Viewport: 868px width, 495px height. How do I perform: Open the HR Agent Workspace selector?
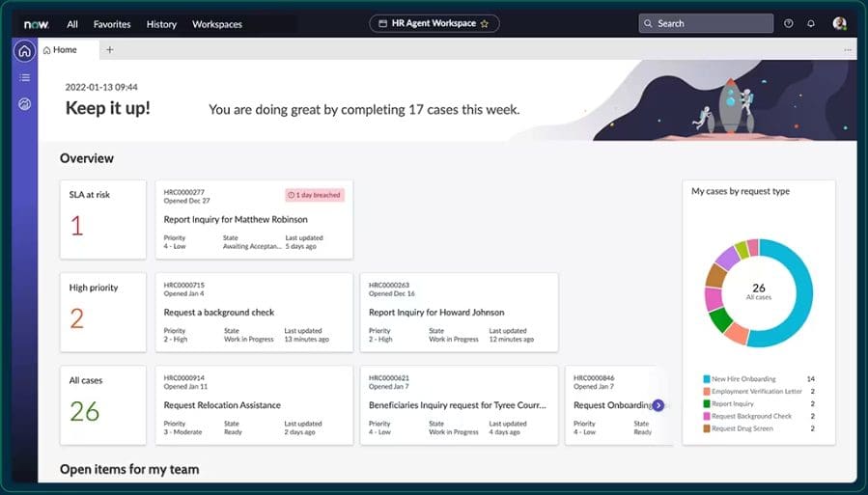click(434, 24)
